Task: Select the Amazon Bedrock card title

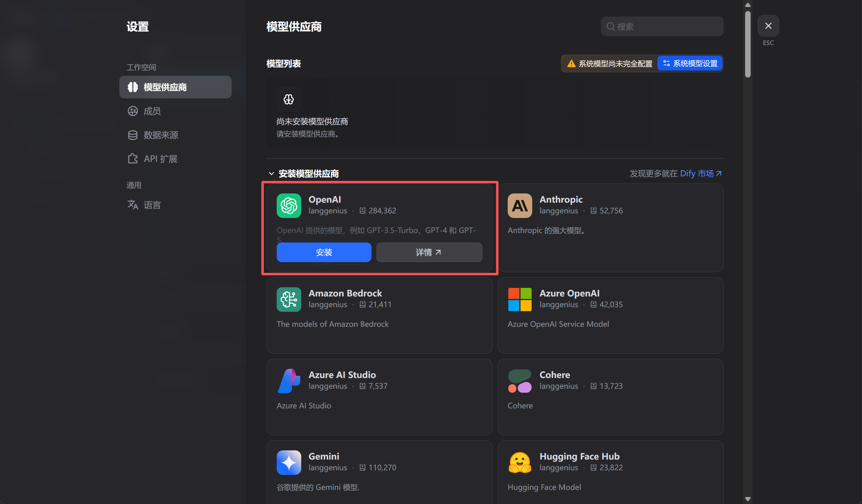Action: coord(345,293)
